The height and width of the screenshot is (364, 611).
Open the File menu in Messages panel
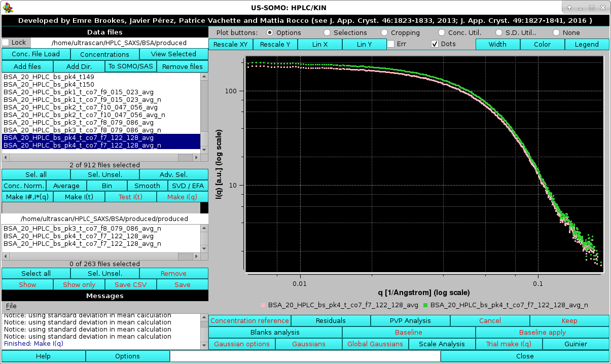point(12,306)
